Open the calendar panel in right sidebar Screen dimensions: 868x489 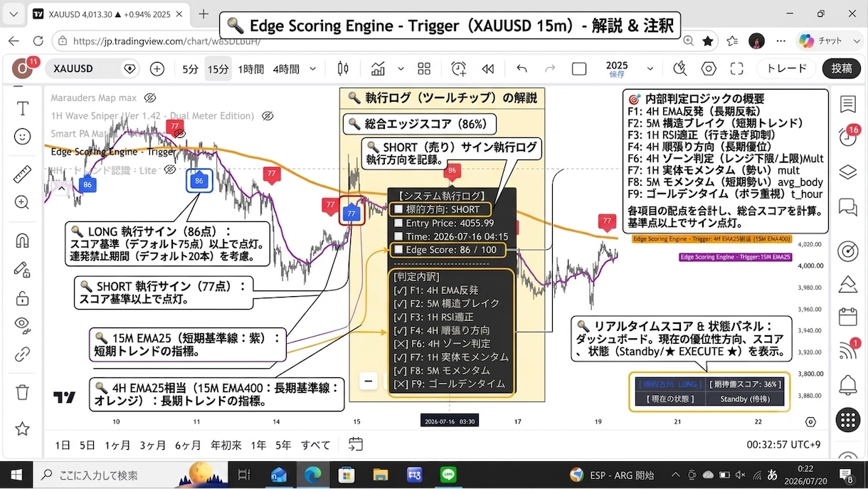point(847,317)
